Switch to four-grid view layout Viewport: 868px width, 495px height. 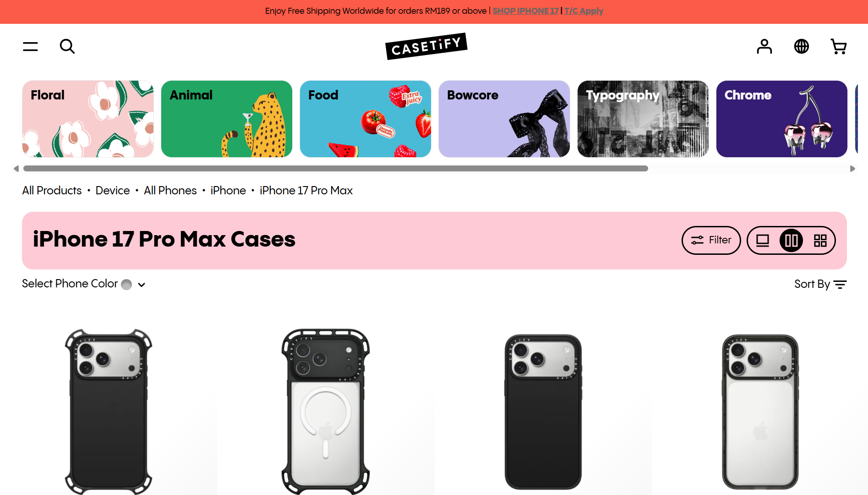[x=820, y=240]
